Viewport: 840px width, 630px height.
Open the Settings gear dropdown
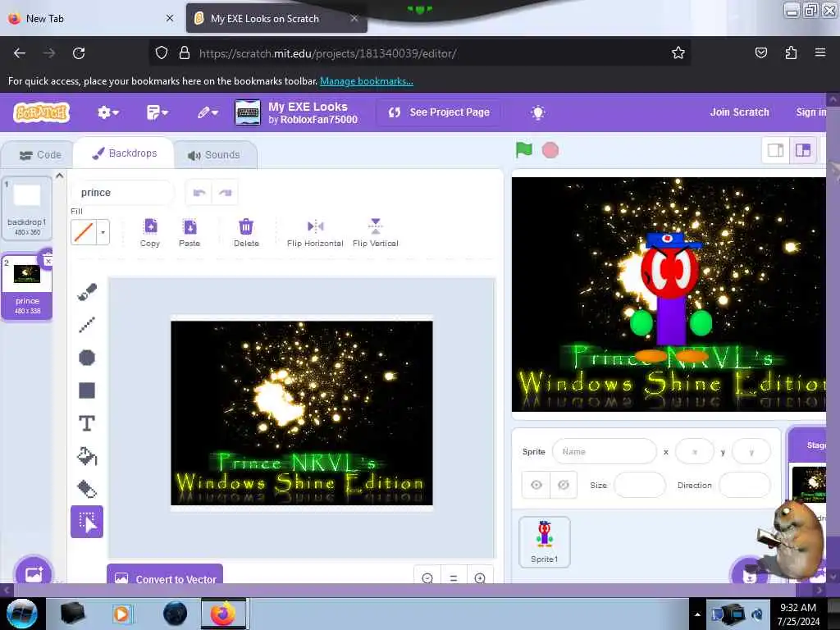[x=107, y=112]
